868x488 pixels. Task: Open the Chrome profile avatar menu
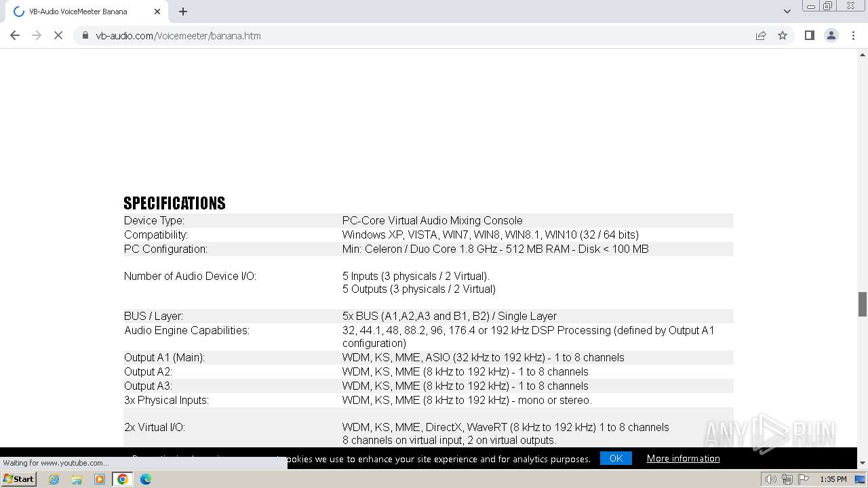(831, 35)
